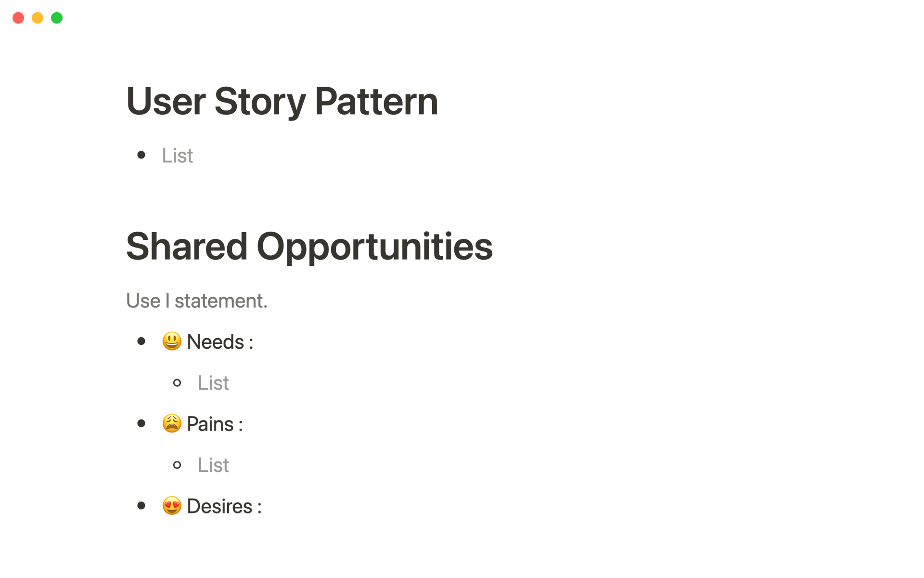Click the List placeholder under User Story Pattern
Image resolution: width=924 pixels, height=578 pixels.
pyautogui.click(x=177, y=156)
